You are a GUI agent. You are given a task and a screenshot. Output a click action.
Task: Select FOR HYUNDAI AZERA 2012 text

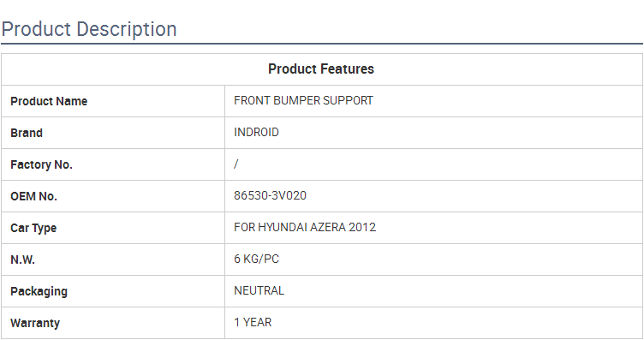point(305,227)
